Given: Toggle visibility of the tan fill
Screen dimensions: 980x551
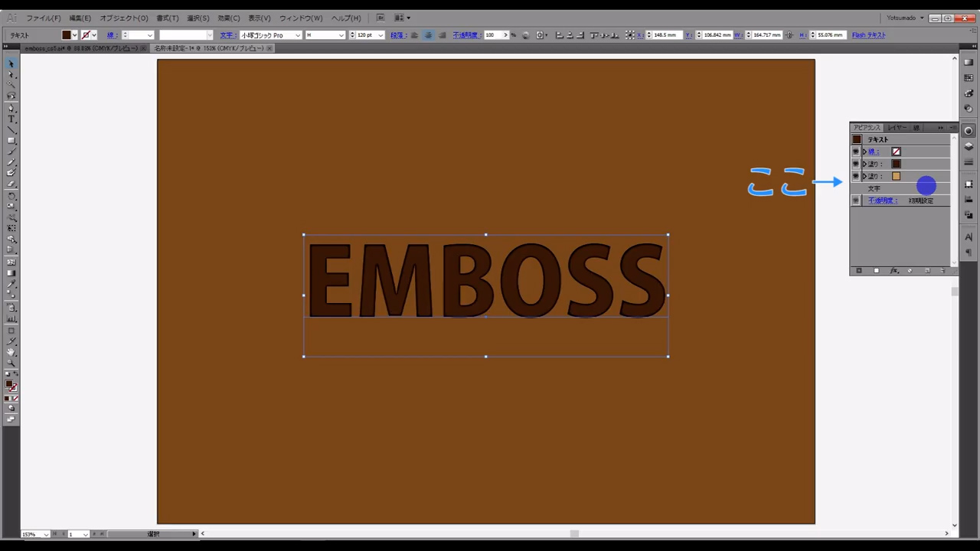Looking at the screenshot, I should (856, 176).
